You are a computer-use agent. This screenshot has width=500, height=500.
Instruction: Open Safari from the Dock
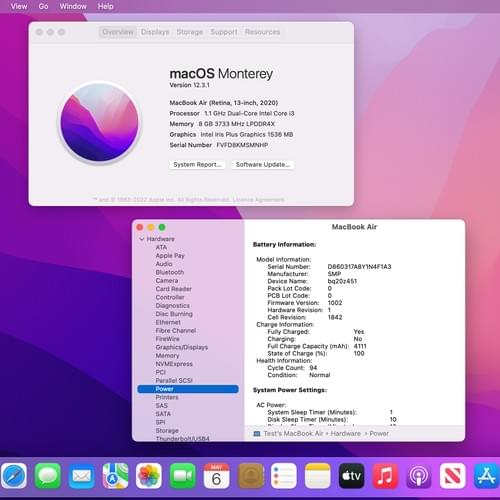[x=14, y=476]
